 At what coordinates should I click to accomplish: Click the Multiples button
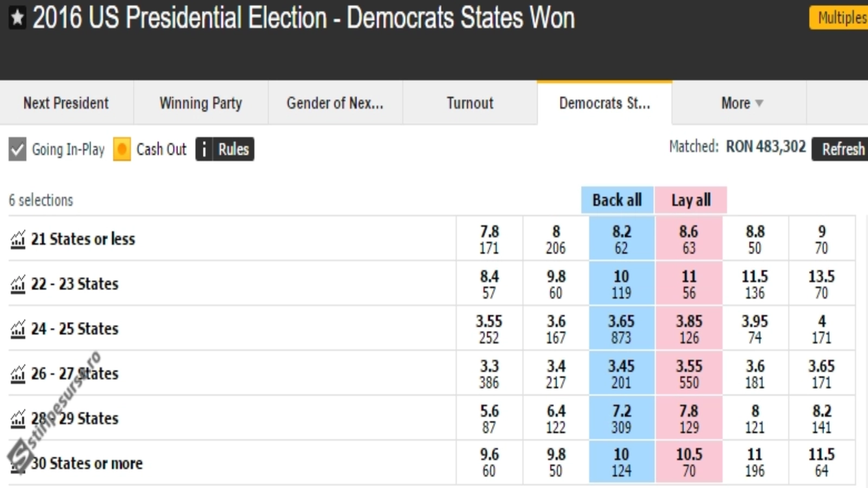coord(841,18)
